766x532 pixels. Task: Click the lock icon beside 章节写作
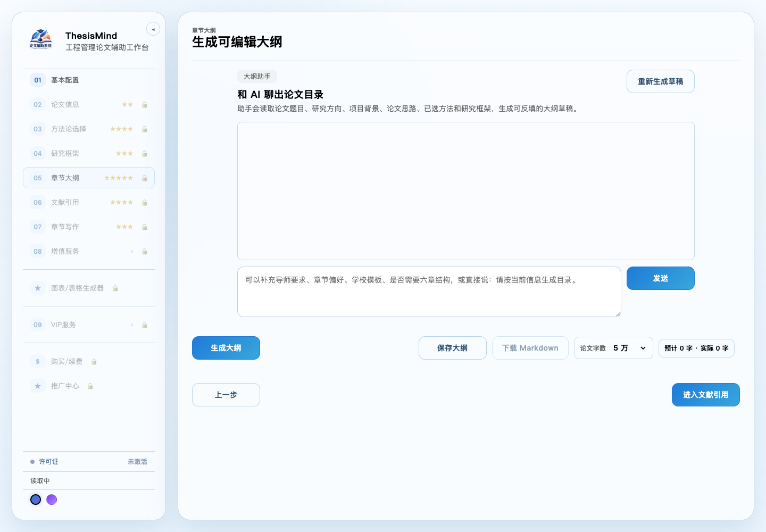145,227
